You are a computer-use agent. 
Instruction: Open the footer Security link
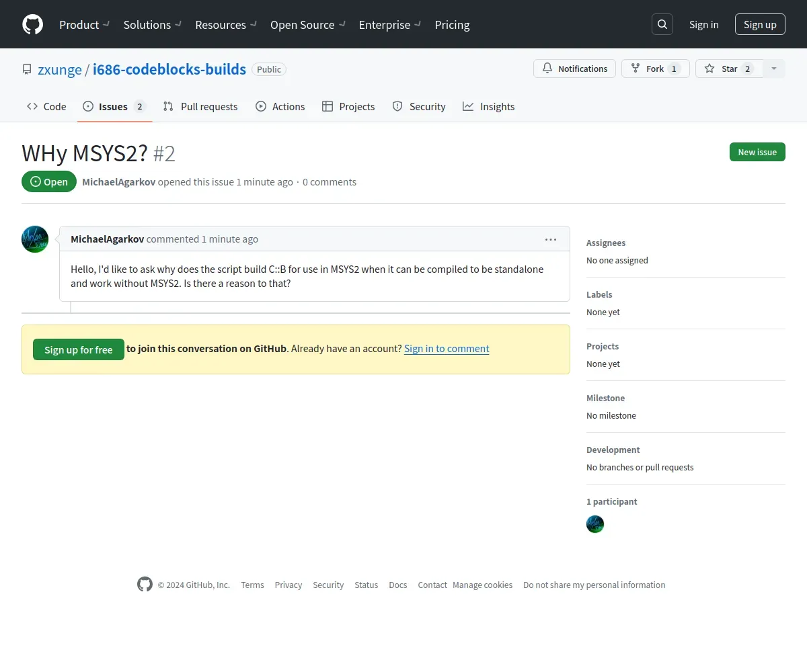[328, 585]
